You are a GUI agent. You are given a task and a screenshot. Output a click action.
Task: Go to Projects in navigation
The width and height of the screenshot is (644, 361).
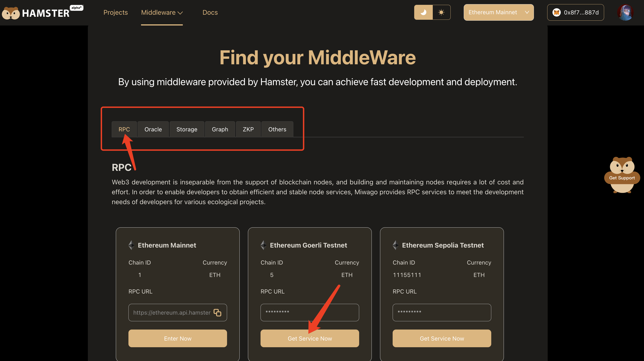point(116,12)
